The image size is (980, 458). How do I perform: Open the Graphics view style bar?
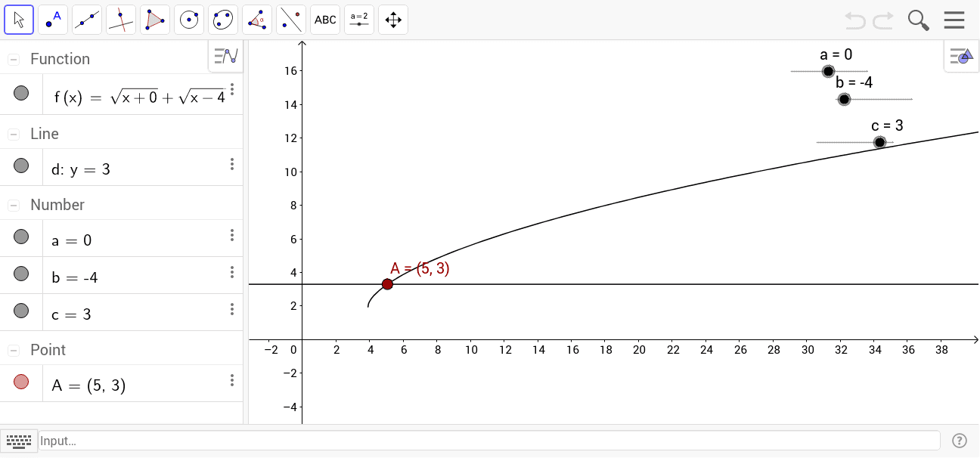[x=962, y=56]
